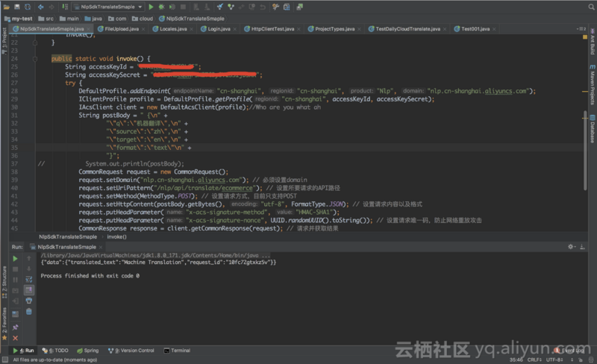Viewport: 597px width, 364px height.
Task: Click the Stop square in top toolbar
Action: pyautogui.click(x=183, y=7)
